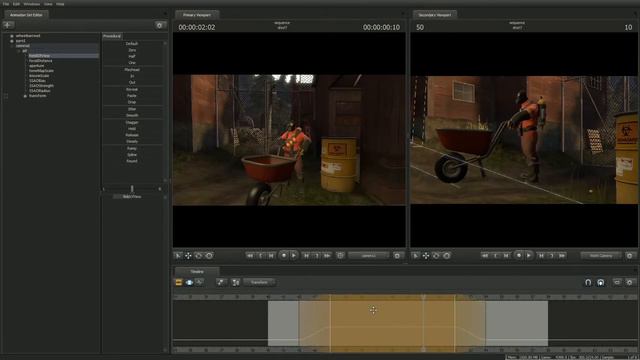
Task: Apply the Jitter preset
Action: click(x=132, y=109)
